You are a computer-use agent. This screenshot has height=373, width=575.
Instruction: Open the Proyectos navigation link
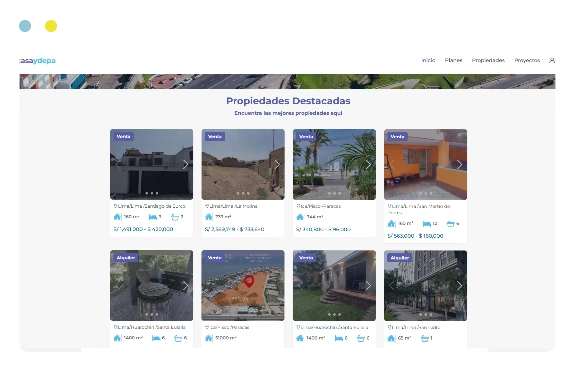(527, 60)
